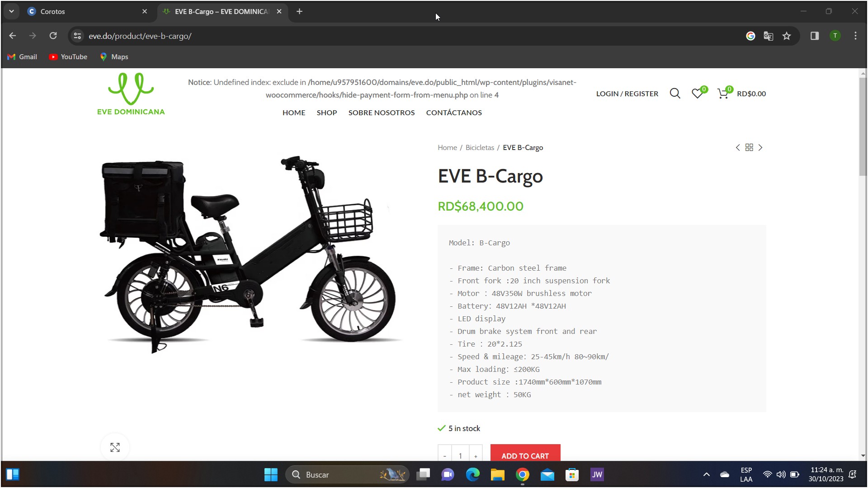Click the Google icon in address bar
Image resolution: width=868 pixels, height=488 pixels.
pyautogui.click(x=750, y=36)
